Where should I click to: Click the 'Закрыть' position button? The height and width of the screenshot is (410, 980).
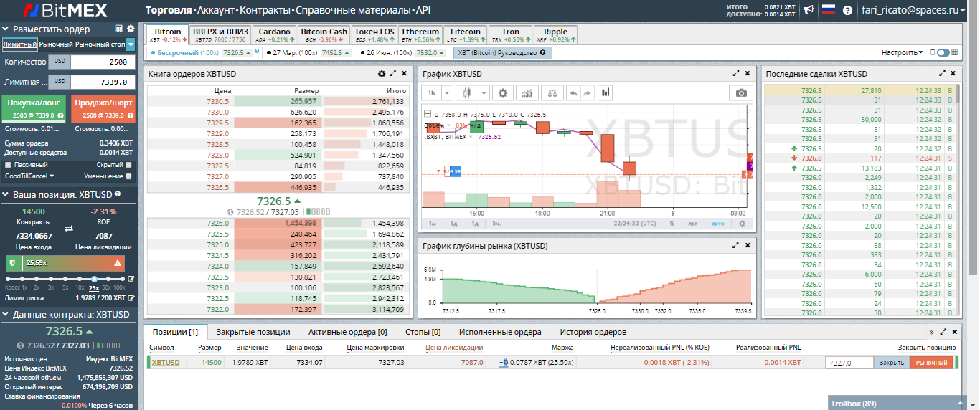pyautogui.click(x=892, y=363)
